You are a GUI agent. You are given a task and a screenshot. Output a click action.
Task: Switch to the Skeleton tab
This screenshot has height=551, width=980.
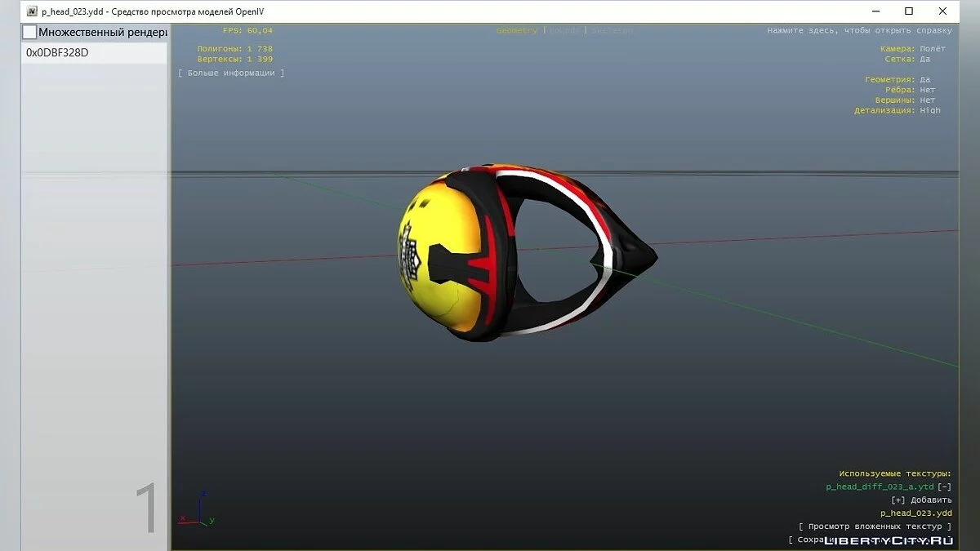612,30
